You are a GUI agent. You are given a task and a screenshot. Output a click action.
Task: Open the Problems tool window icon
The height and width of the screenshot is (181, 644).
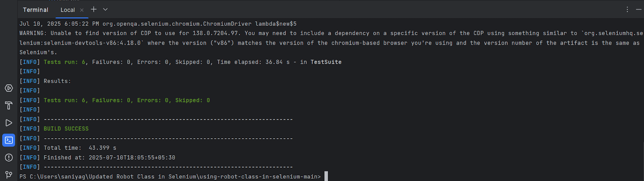coord(8,158)
